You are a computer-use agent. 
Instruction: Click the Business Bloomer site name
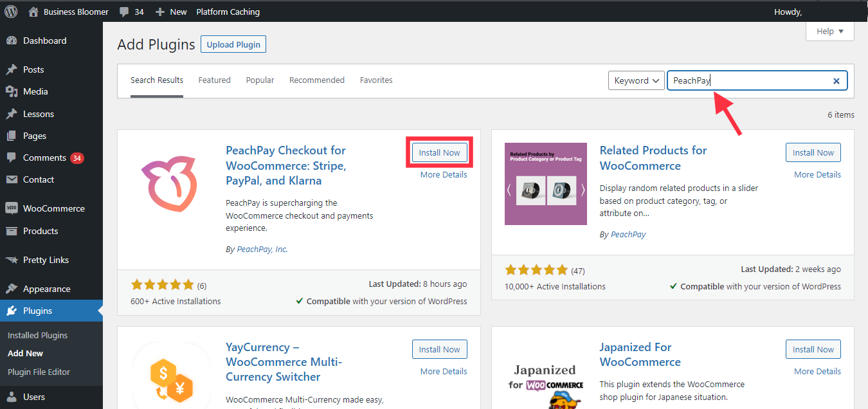(76, 12)
